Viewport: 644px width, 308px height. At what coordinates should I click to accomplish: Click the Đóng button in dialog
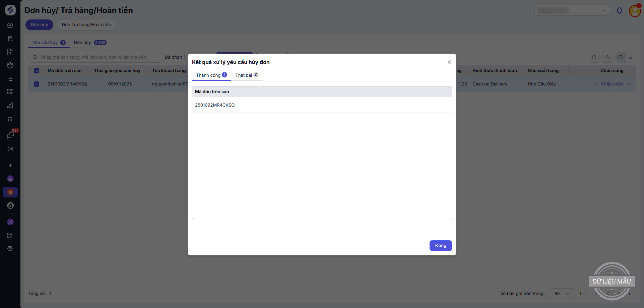[440, 246]
